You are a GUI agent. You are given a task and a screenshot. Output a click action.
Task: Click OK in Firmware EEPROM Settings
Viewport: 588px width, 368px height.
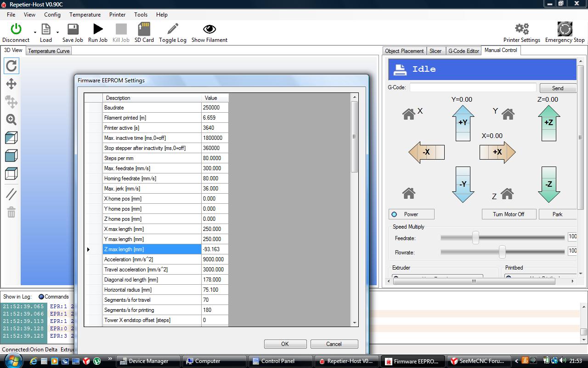click(285, 344)
